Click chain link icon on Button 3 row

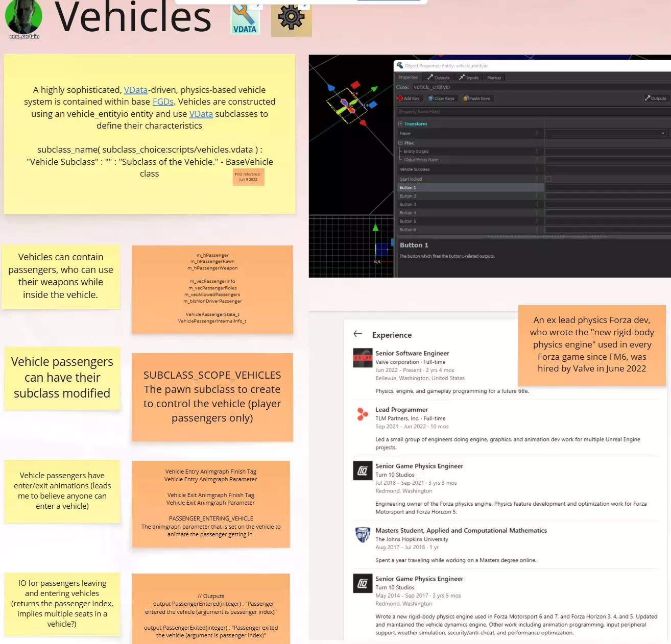(536, 205)
